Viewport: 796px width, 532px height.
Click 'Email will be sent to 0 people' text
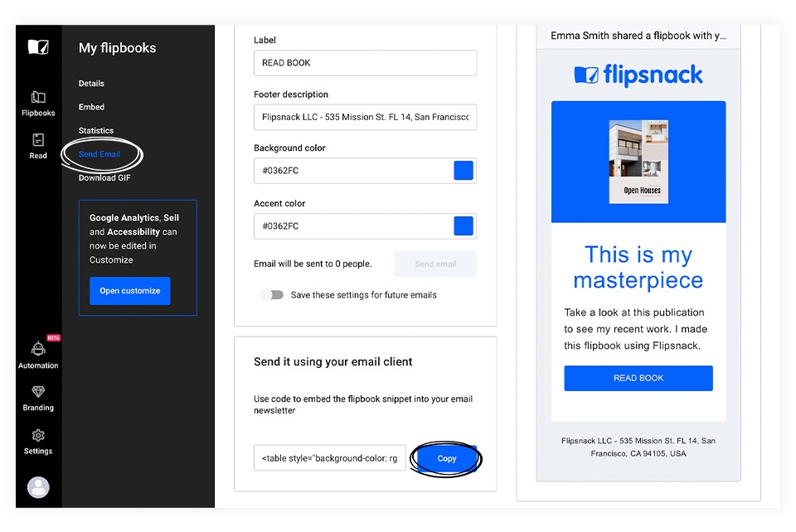tap(313, 264)
